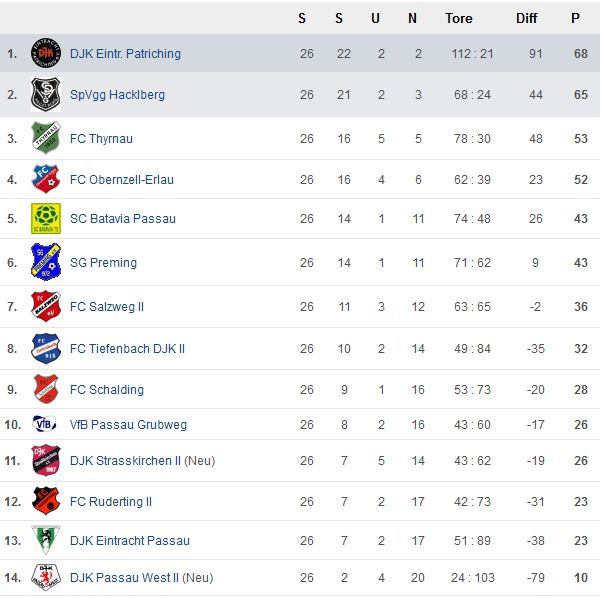Click the SC Batavia Passau yellow logo
Screen dimensions: 603x598
pyautogui.click(x=46, y=218)
